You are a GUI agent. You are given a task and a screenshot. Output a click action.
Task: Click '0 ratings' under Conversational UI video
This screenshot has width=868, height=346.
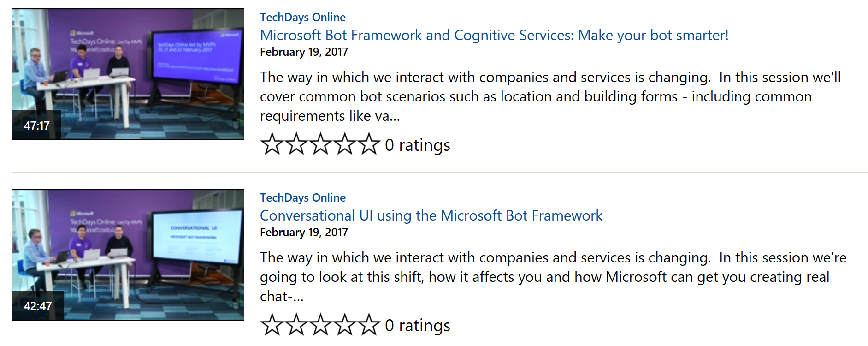[x=418, y=325]
